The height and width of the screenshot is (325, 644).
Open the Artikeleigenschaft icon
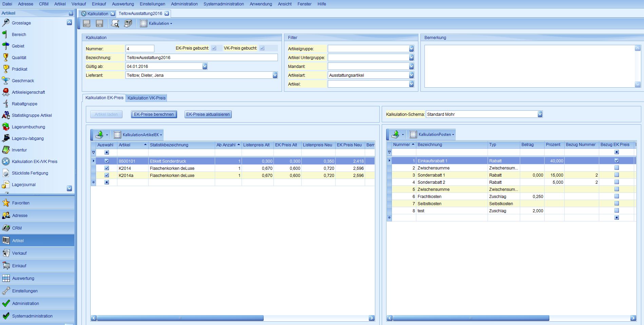click(x=6, y=92)
